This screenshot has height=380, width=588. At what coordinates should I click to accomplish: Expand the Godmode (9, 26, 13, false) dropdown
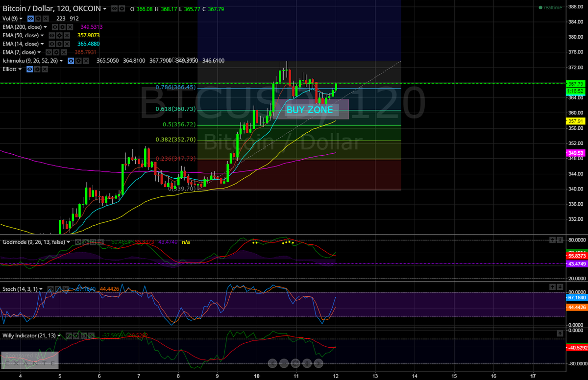69,242
